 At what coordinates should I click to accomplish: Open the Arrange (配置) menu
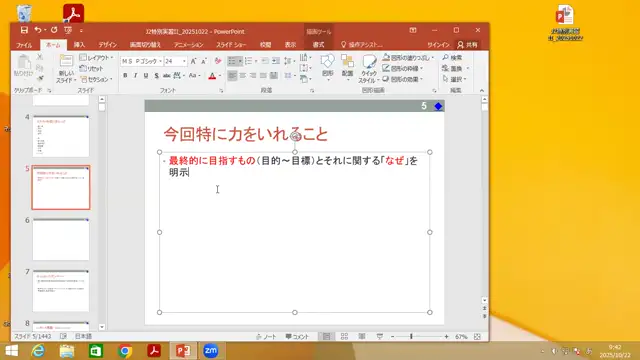tap(347, 67)
